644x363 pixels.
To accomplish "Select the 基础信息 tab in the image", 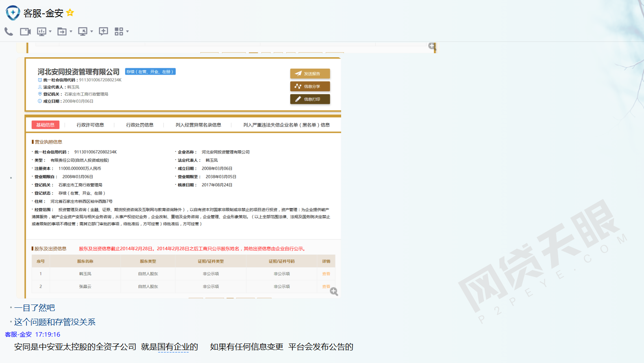I will click(x=46, y=125).
